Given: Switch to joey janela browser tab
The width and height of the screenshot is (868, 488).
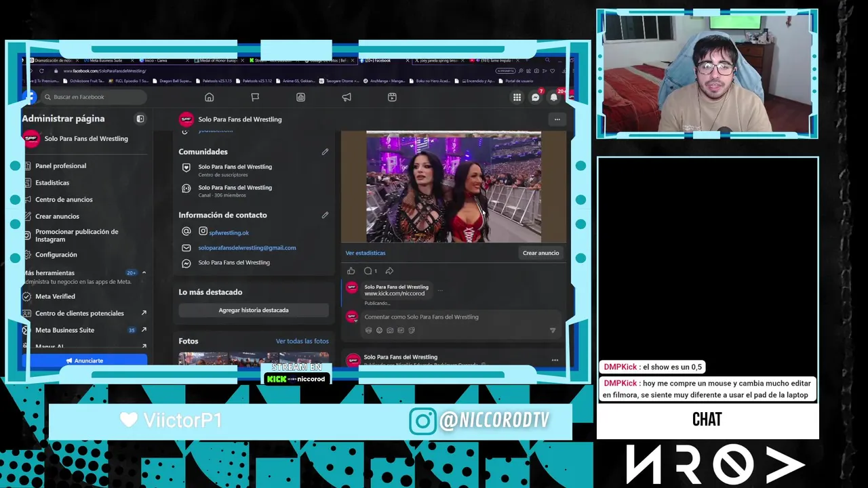Looking at the screenshot, I should tap(440, 60).
